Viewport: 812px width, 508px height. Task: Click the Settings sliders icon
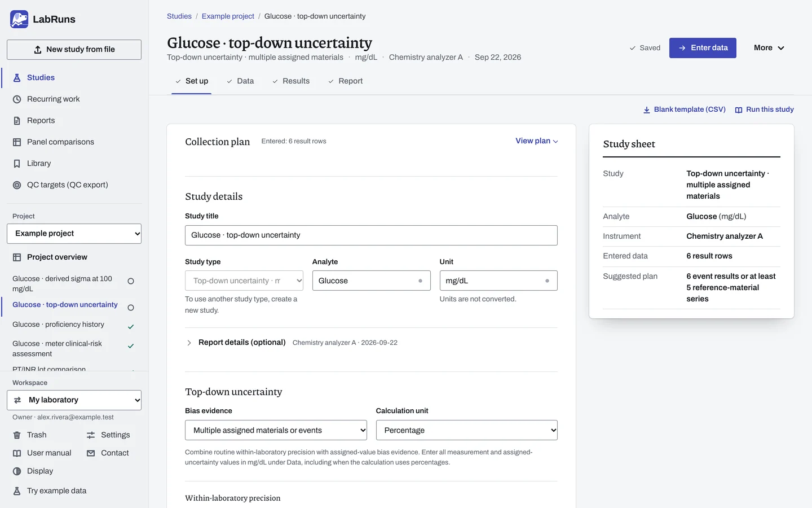(x=91, y=435)
